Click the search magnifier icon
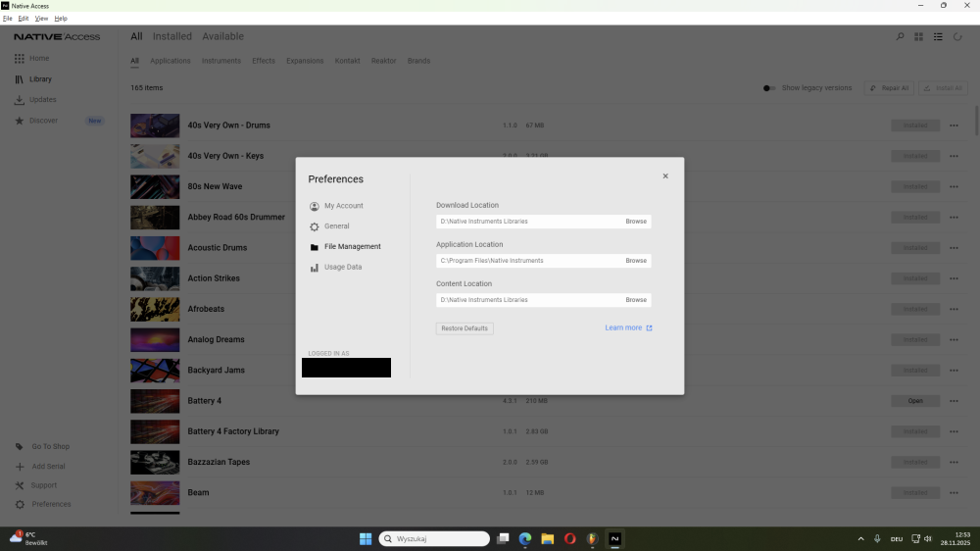The height and width of the screenshot is (551, 980). tap(900, 37)
